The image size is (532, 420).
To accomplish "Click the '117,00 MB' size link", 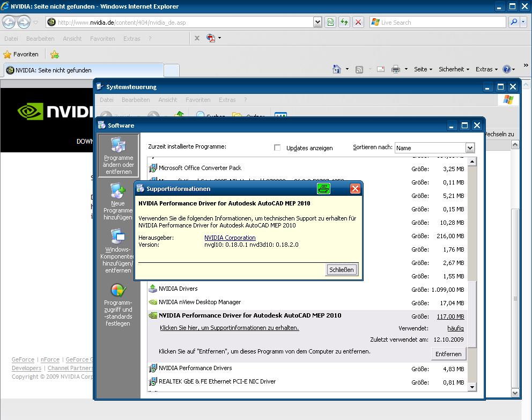I will point(450,316).
